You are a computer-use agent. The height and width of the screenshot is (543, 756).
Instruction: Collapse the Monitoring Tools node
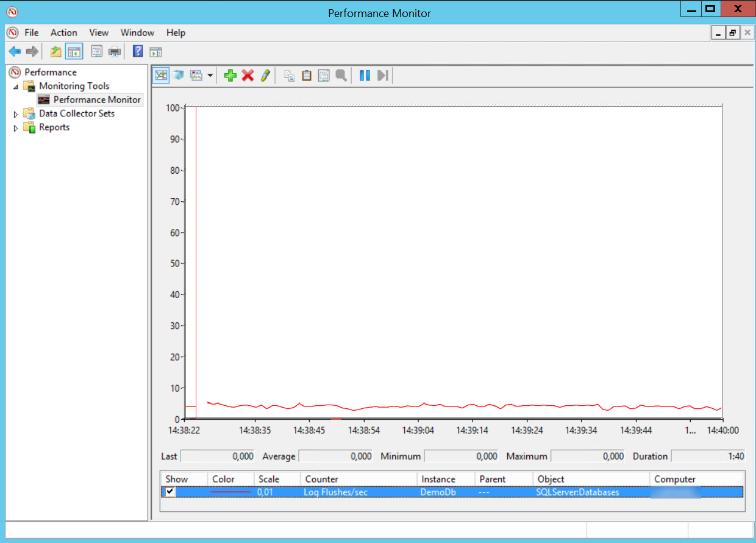tap(16, 87)
